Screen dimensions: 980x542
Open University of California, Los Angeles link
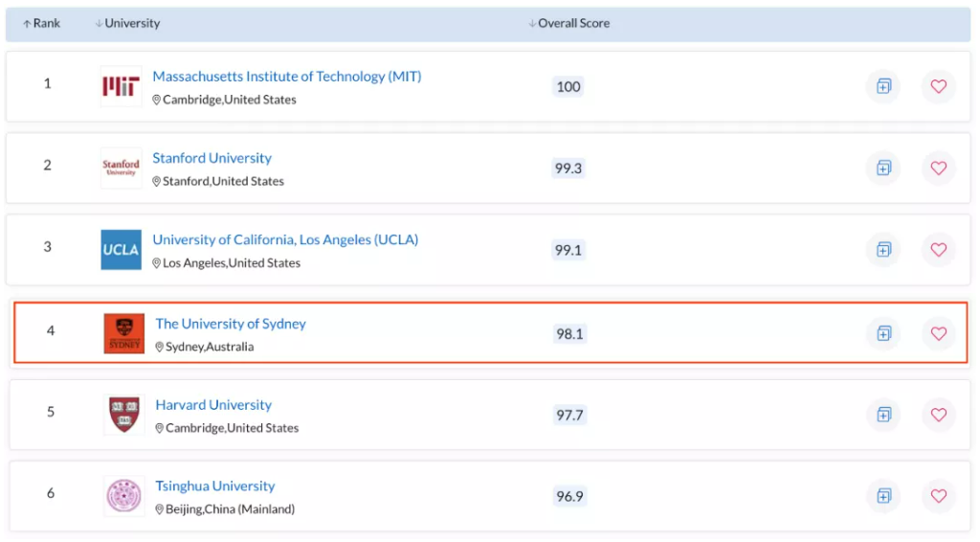click(x=285, y=240)
